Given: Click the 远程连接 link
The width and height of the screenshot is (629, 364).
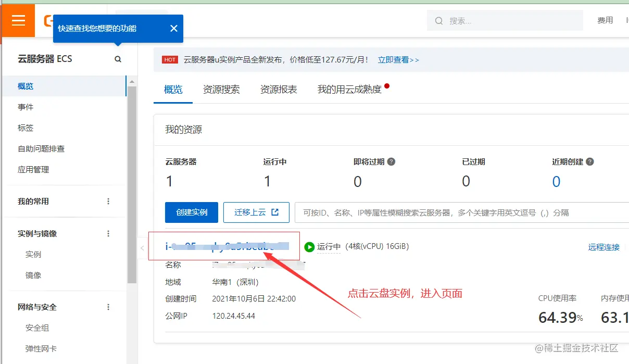Looking at the screenshot, I should click(604, 247).
